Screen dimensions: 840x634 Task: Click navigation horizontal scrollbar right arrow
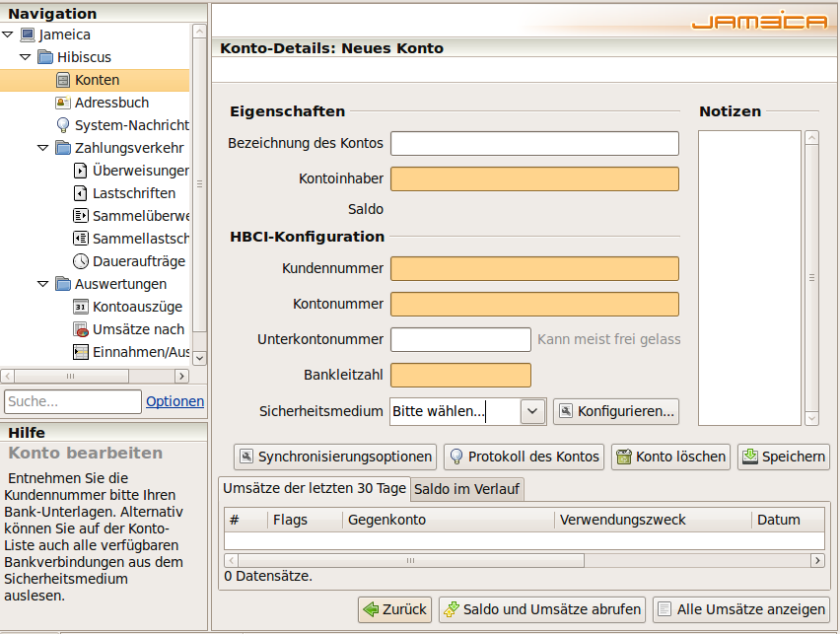point(181,377)
